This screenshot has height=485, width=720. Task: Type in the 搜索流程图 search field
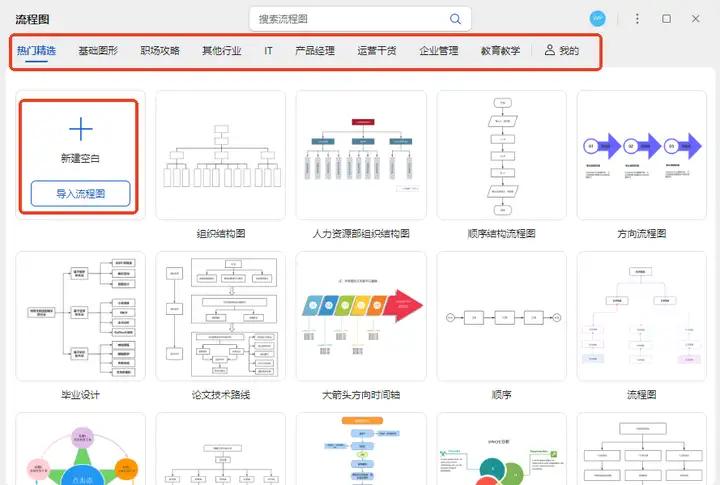pos(350,19)
